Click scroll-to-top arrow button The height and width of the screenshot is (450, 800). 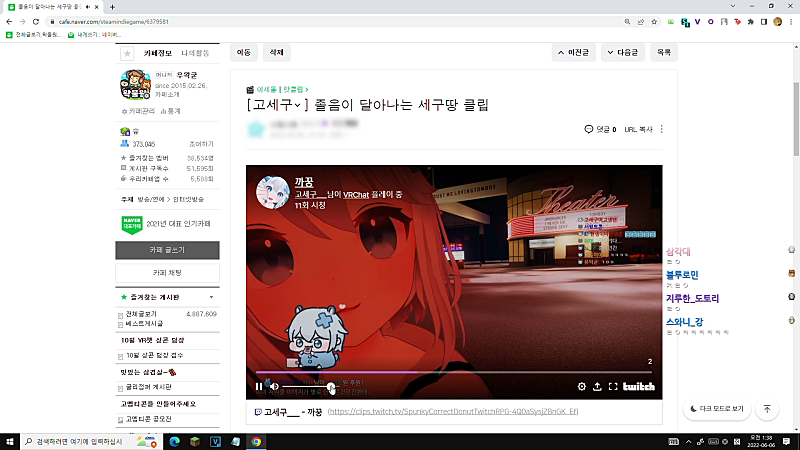[767, 409]
